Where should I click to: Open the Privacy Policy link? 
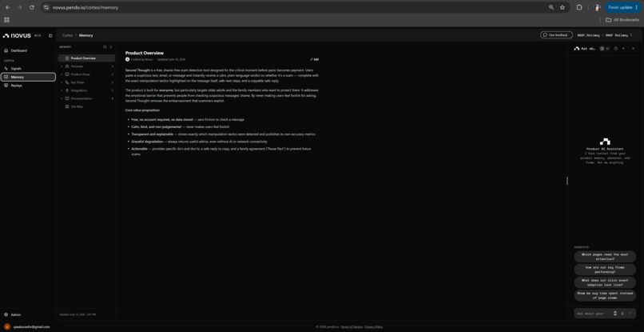[x=374, y=326]
